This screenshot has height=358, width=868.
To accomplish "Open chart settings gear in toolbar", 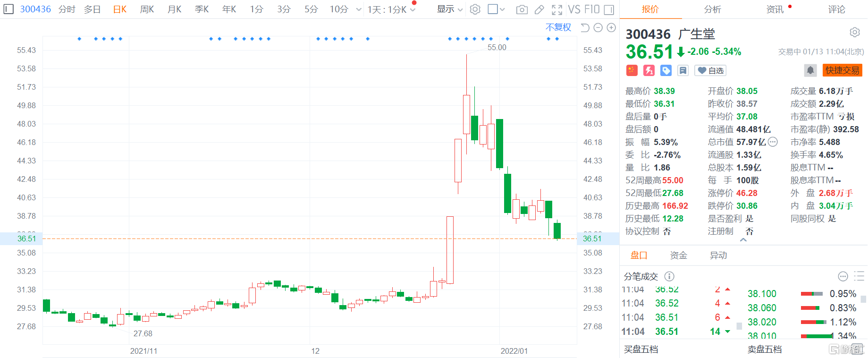I will pyautogui.click(x=475, y=9).
